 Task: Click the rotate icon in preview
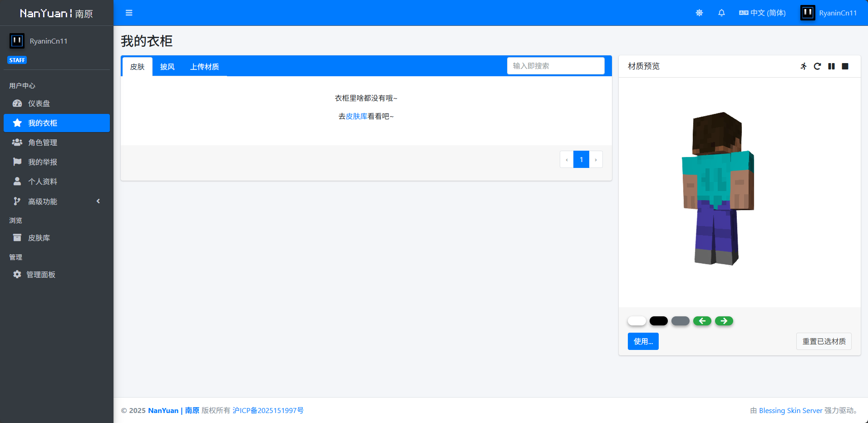pyautogui.click(x=817, y=66)
